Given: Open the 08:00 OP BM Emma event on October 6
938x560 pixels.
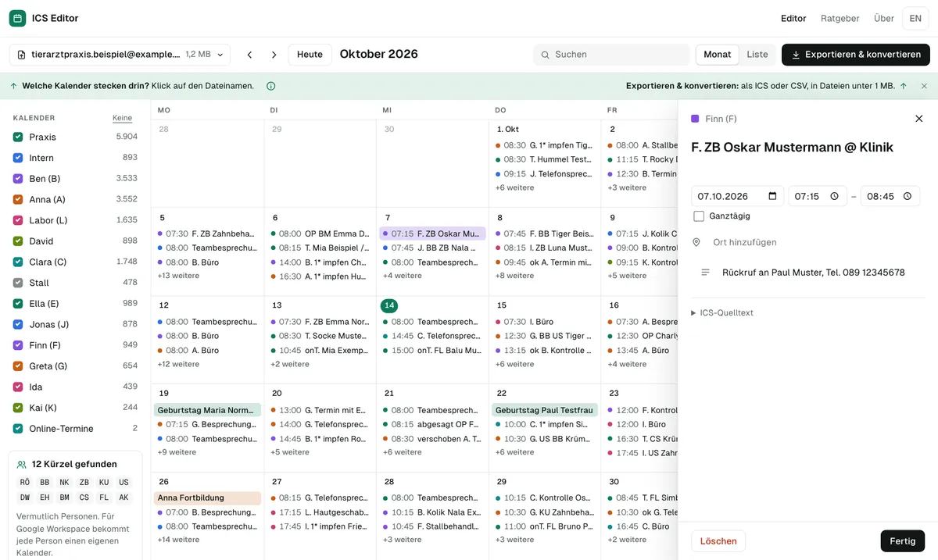Looking at the screenshot, I should (320, 234).
